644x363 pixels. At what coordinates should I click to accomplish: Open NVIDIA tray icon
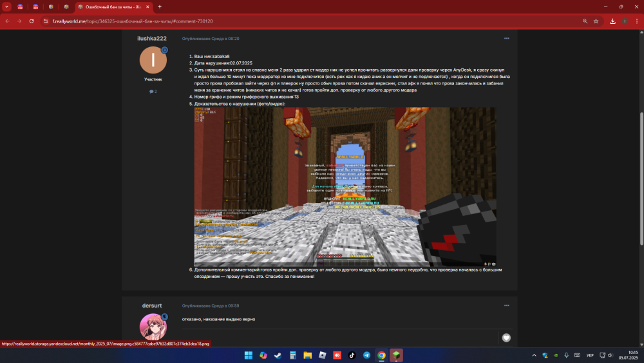556,355
